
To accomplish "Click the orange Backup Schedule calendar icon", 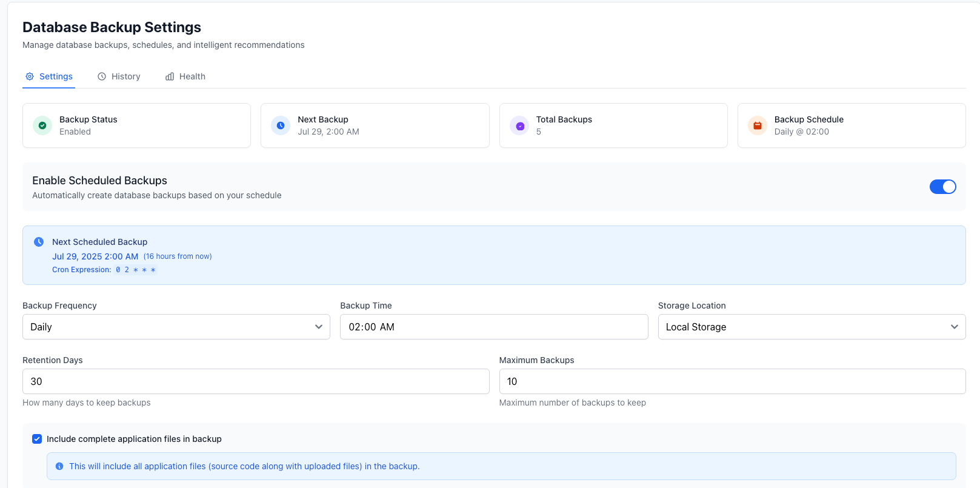I will click(x=758, y=125).
